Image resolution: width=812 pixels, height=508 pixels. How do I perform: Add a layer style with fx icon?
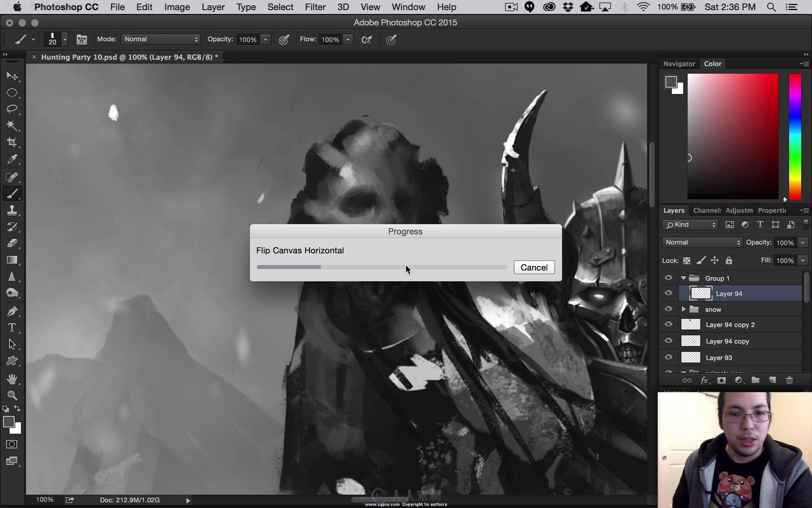coord(704,380)
